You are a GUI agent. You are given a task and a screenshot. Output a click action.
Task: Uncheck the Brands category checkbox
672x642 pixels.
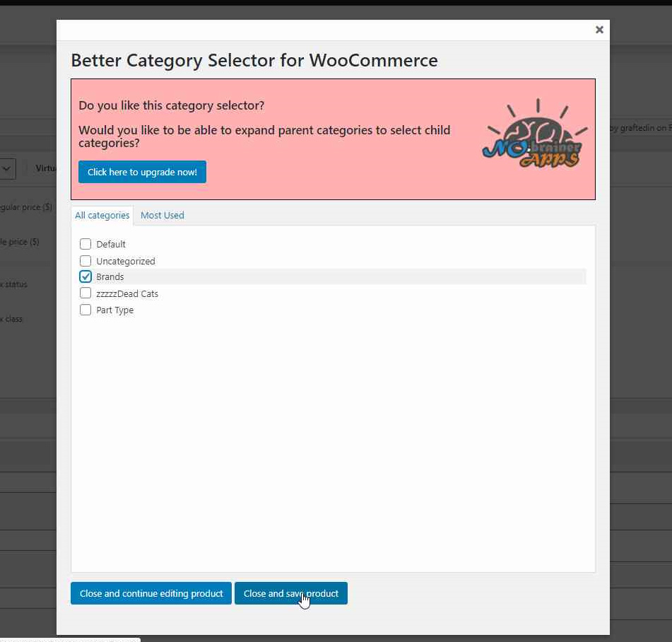pos(86,276)
